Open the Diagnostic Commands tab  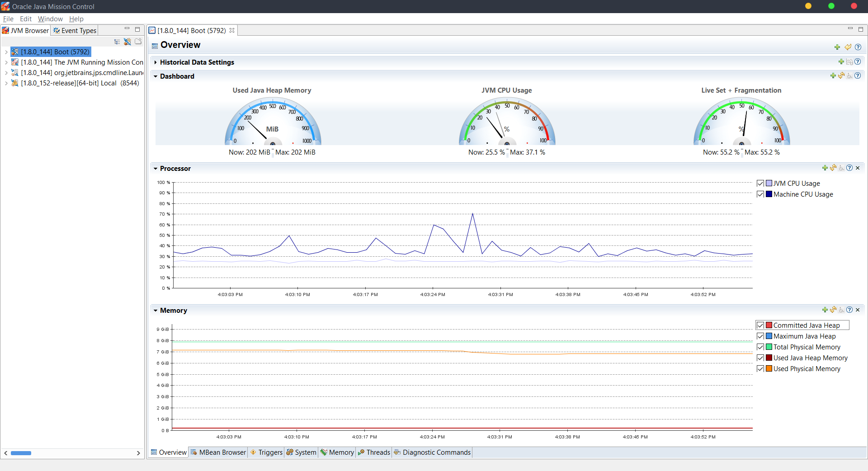(432, 452)
